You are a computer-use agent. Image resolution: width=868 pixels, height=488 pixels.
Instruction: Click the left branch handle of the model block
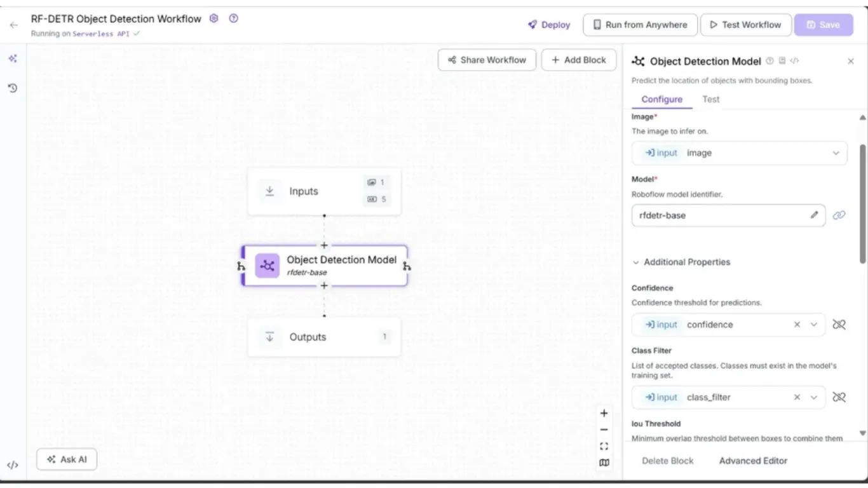click(241, 266)
